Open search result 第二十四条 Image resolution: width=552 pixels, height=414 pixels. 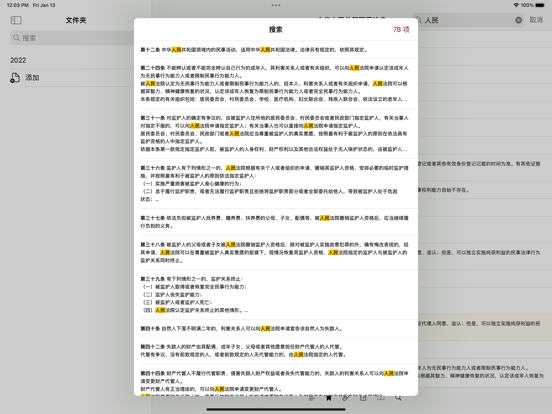276,83
